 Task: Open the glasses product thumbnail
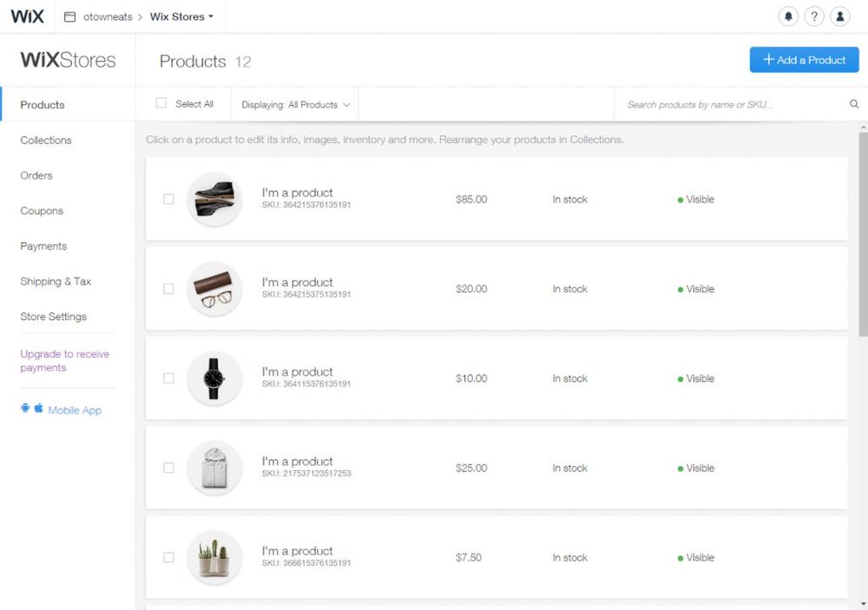[214, 288]
